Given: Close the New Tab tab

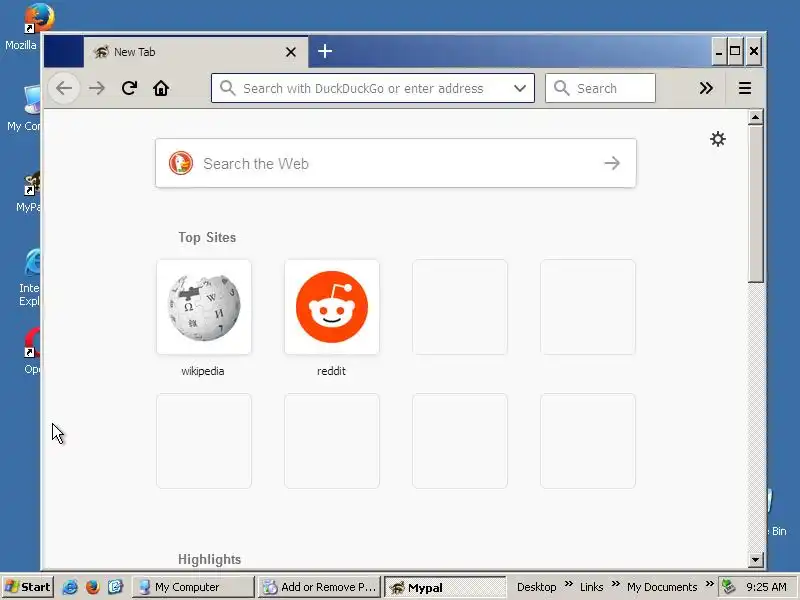Looking at the screenshot, I should pos(291,52).
